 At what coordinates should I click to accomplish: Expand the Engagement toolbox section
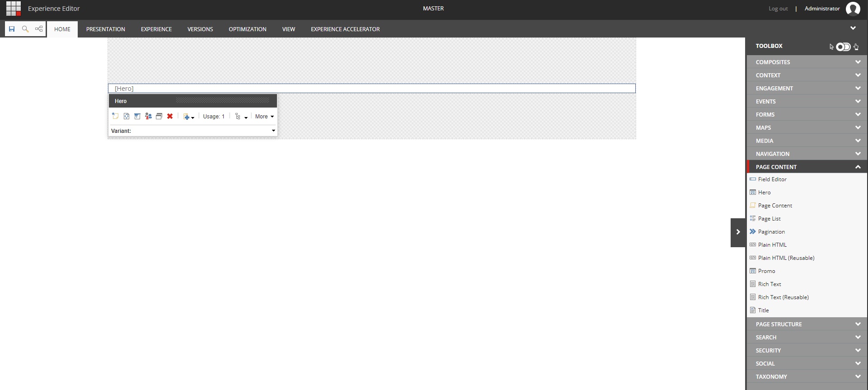[807, 88]
